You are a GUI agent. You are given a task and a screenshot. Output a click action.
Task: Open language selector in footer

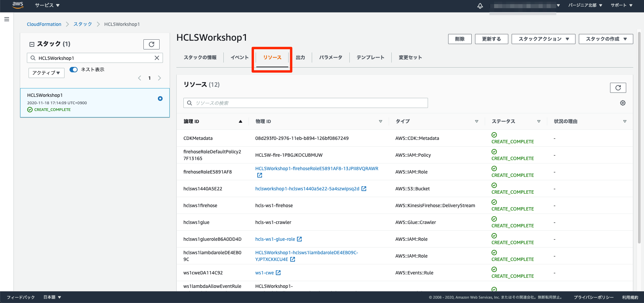tap(52, 297)
